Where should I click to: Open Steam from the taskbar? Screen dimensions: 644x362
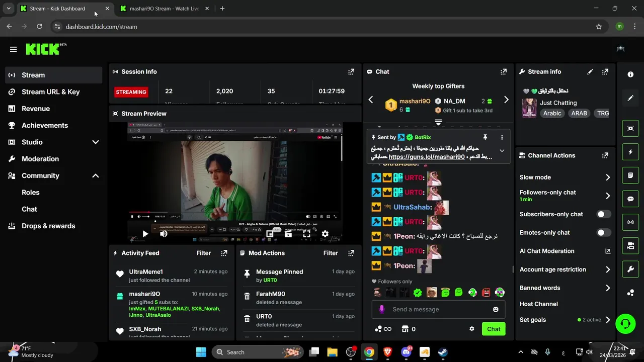(442, 352)
